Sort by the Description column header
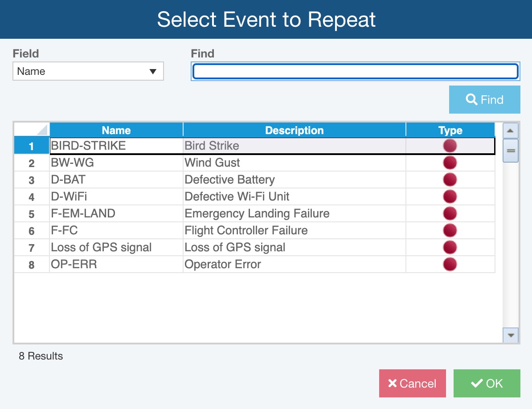The width and height of the screenshot is (532, 409). pos(294,130)
